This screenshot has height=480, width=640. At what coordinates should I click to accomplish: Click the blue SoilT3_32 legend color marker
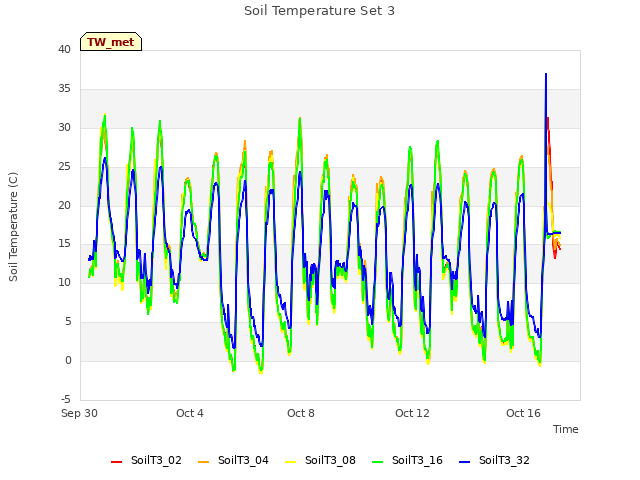464,462
